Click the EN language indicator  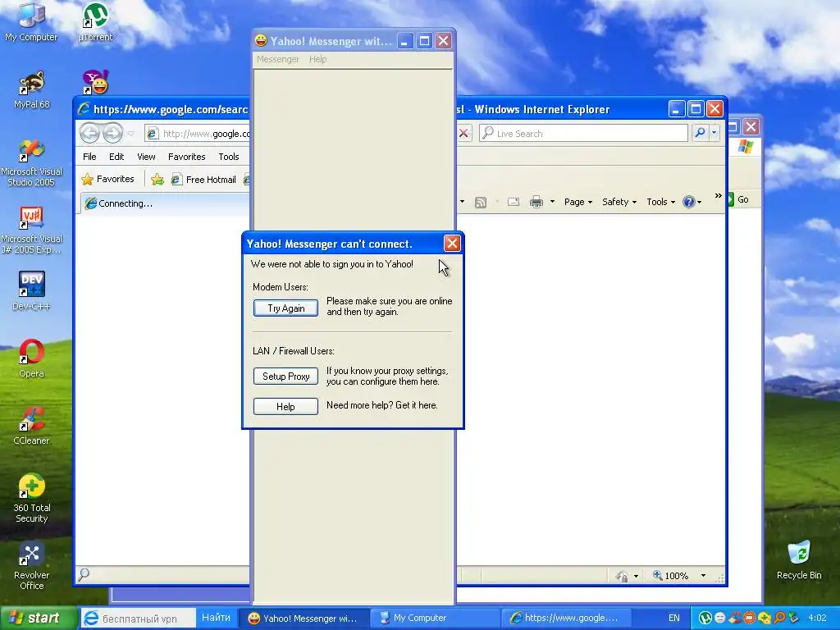(x=674, y=618)
